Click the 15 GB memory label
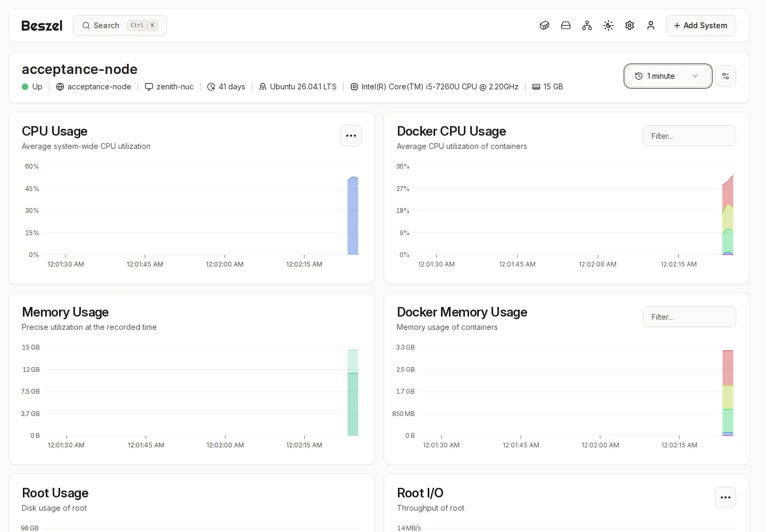The height and width of the screenshot is (532, 766). tap(547, 87)
